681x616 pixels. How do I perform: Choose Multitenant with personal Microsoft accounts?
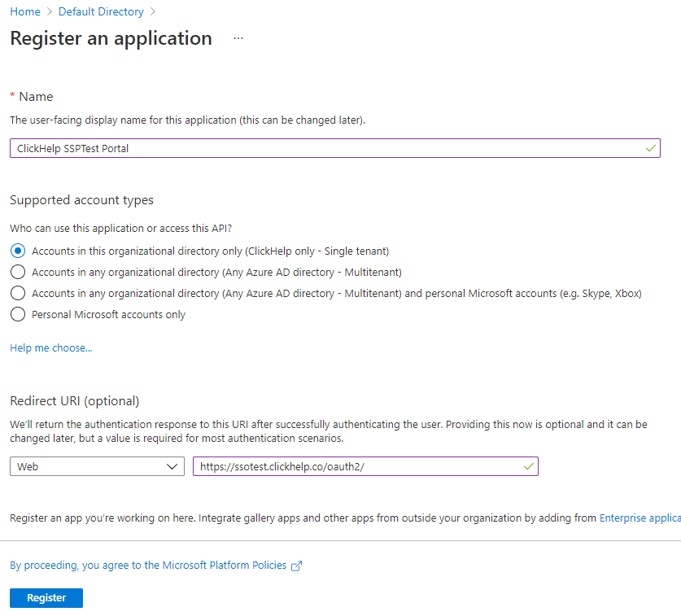(x=18, y=293)
